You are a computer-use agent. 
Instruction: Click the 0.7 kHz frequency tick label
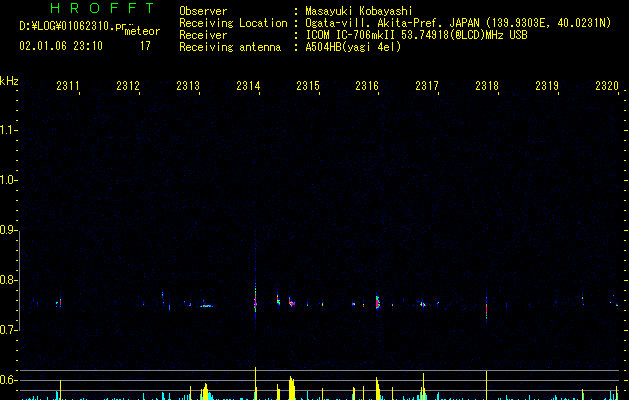pos(8,330)
